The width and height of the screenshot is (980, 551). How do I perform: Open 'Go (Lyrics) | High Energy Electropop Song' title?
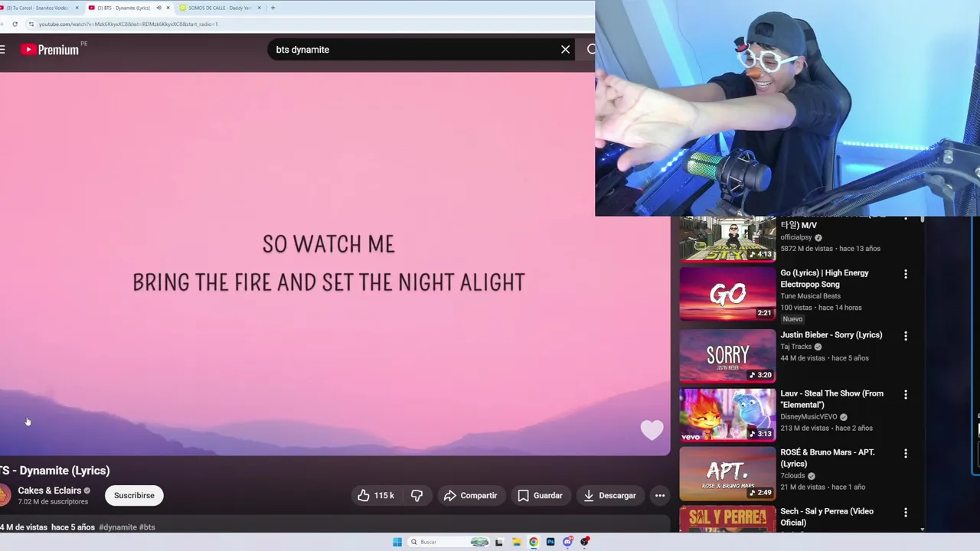[x=825, y=279]
